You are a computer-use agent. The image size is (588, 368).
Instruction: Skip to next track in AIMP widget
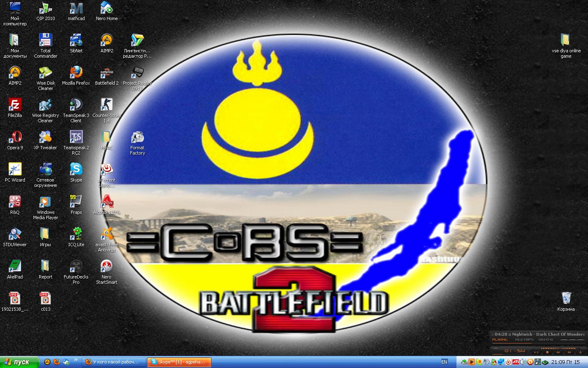[569, 352]
